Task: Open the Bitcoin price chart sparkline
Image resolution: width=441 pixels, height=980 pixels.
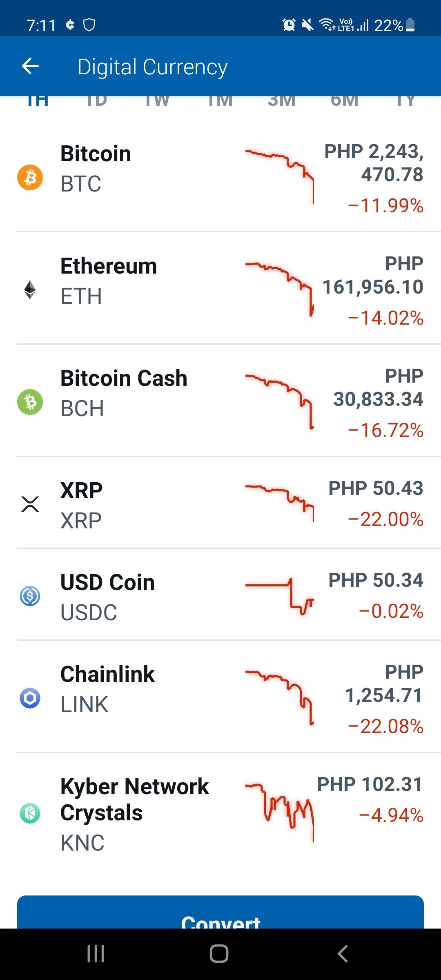Action: 279,176
